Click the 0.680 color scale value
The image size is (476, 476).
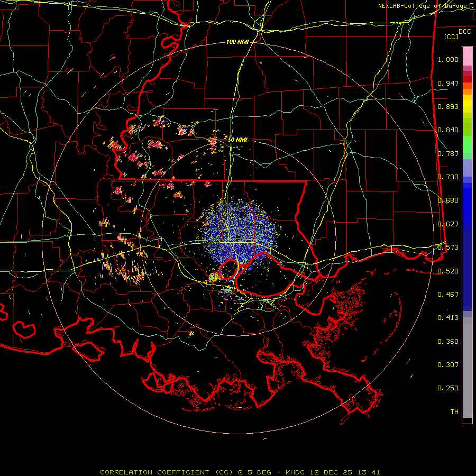(x=448, y=200)
